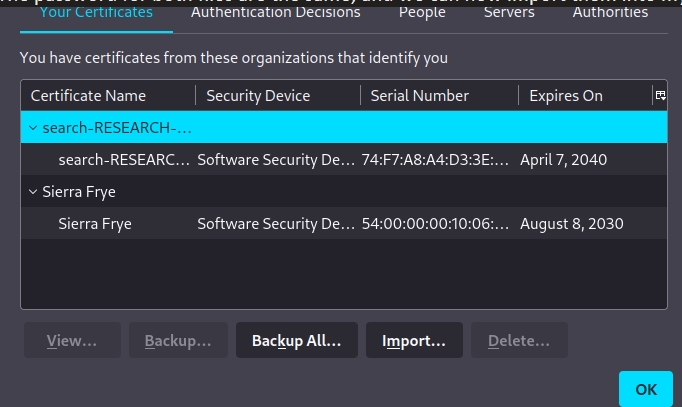Viewport: 682px width, 407px height.
Task: Collapse the Sierra Frye certificate group
Action: pos(33,192)
